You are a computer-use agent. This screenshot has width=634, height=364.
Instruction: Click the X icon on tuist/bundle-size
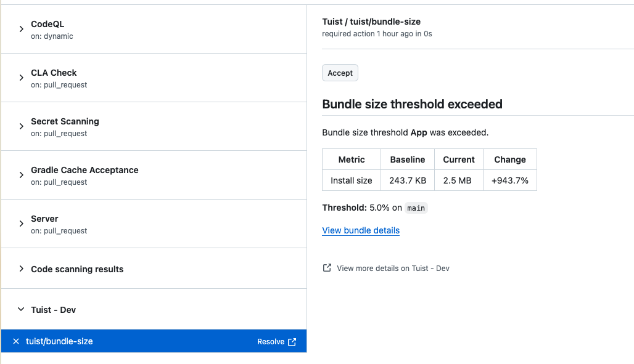[x=15, y=341]
